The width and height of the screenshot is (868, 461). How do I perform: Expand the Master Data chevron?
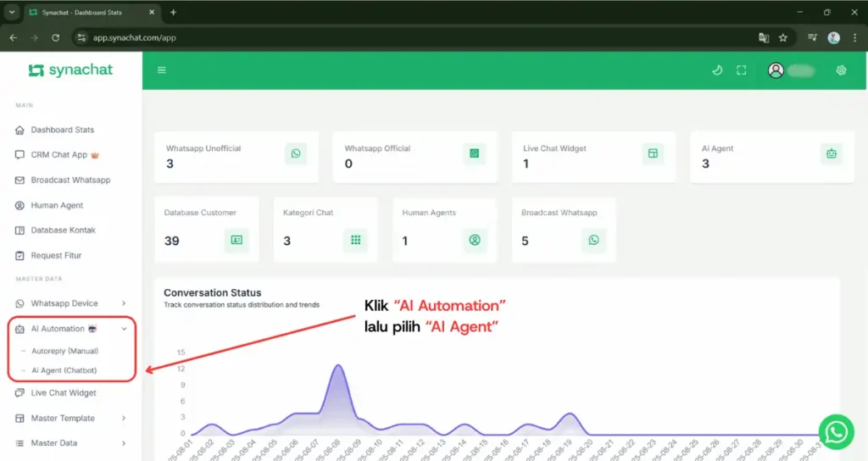(124, 443)
